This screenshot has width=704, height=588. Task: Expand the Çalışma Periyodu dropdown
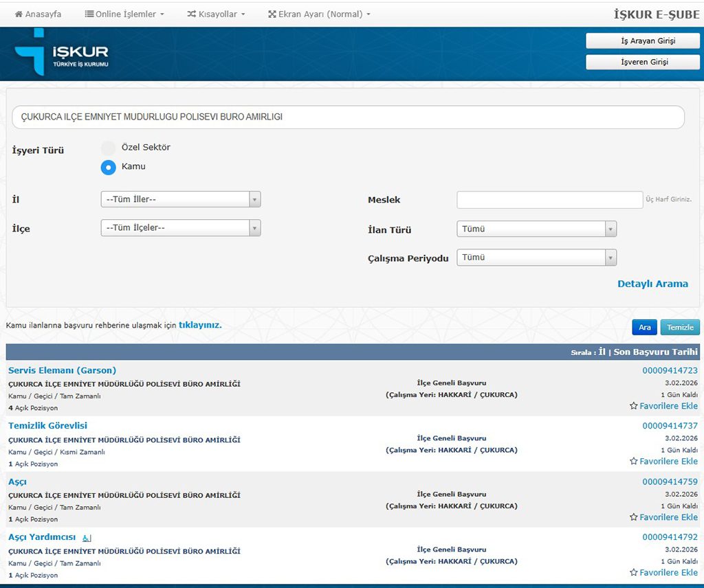pos(536,258)
